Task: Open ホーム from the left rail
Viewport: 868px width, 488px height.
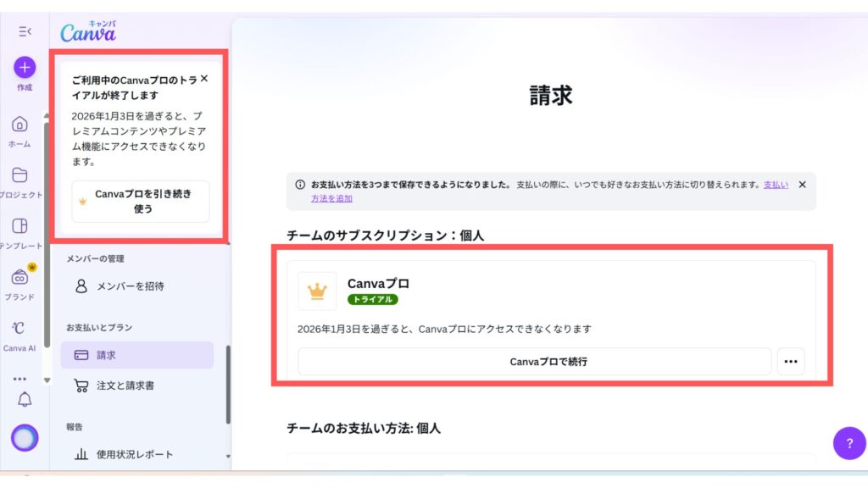Action: pyautogui.click(x=19, y=125)
